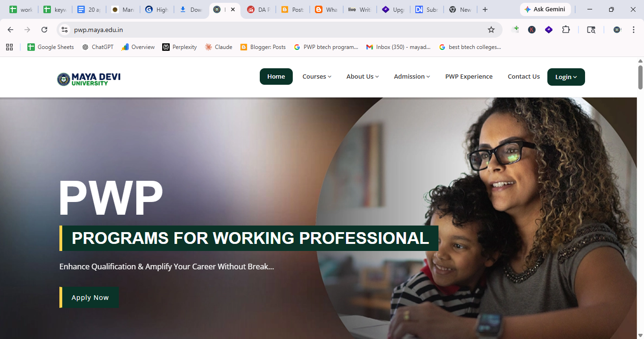
Task: Click the Maya Devi University logo
Action: pos(89,79)
